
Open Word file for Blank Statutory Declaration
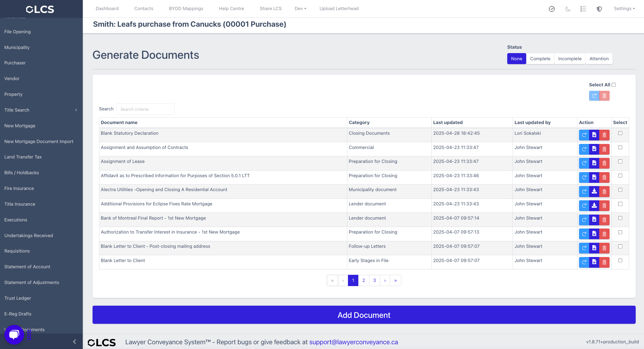point(594,135)
